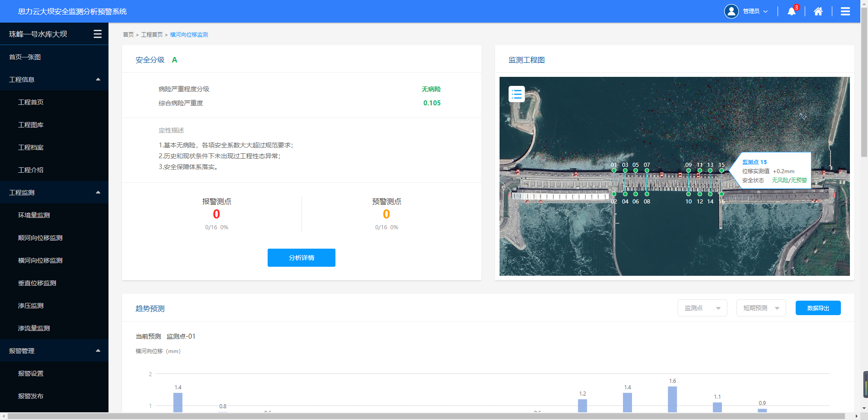Open 报警设置 sidebar item

(x=54, y=373)
